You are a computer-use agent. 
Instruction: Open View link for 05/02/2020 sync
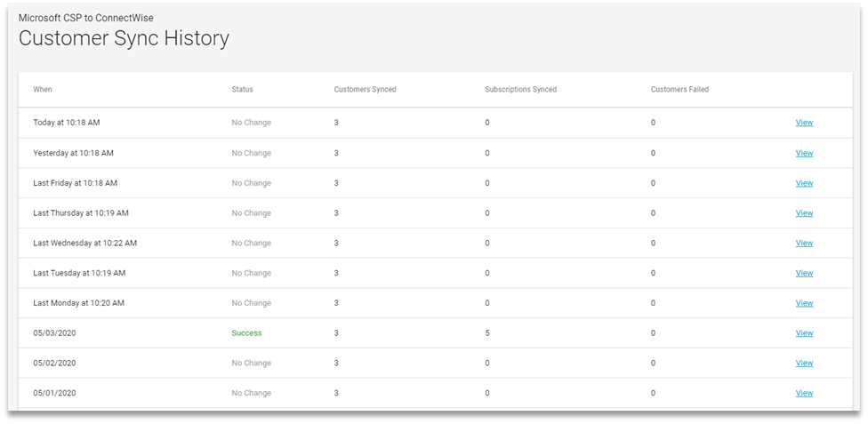coord(804,363)
